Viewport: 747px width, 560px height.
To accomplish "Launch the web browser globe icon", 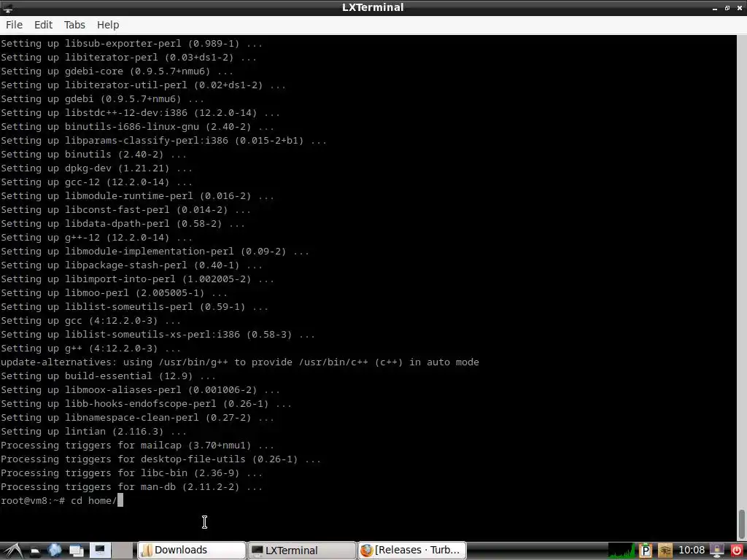I will (55, 550).
